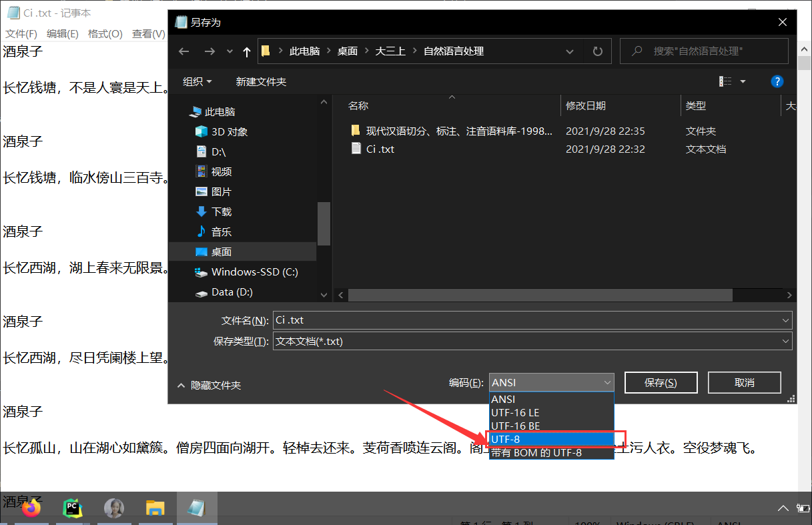Open the 文件名 dropdown arrow
The width and height of the screenshot is (812, 525).
(x=785, y=320)
